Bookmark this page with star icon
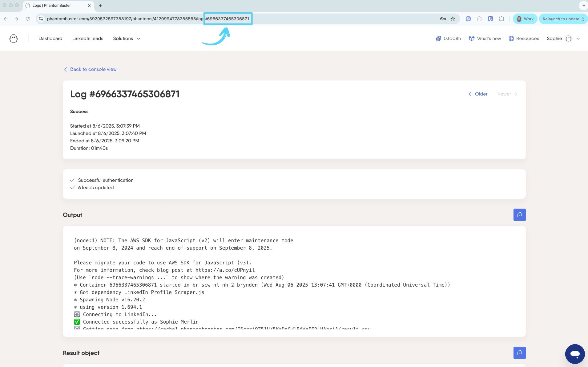This screenshot has height=367, width=588. (x=453, y=19)
